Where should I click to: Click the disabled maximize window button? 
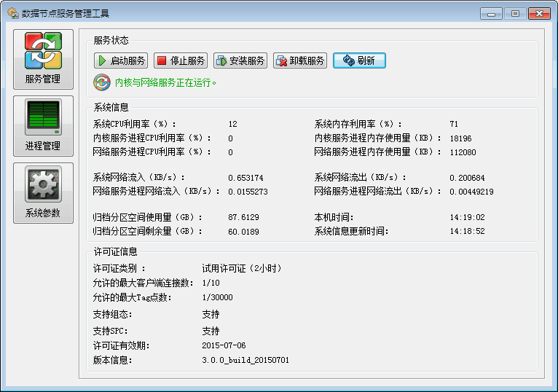[x=515, y=13]
